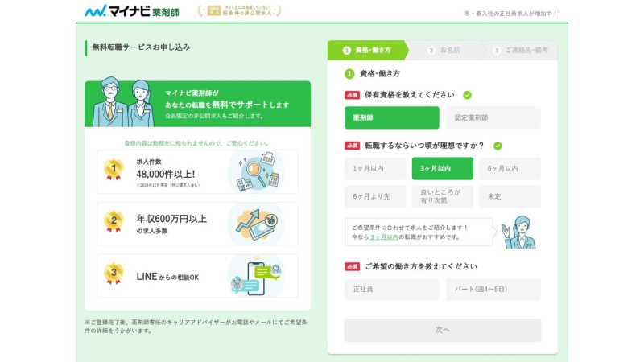Click the ご登録完了後 footnote text
Screen dimensions: 644x362
click(x=196, y=327)
